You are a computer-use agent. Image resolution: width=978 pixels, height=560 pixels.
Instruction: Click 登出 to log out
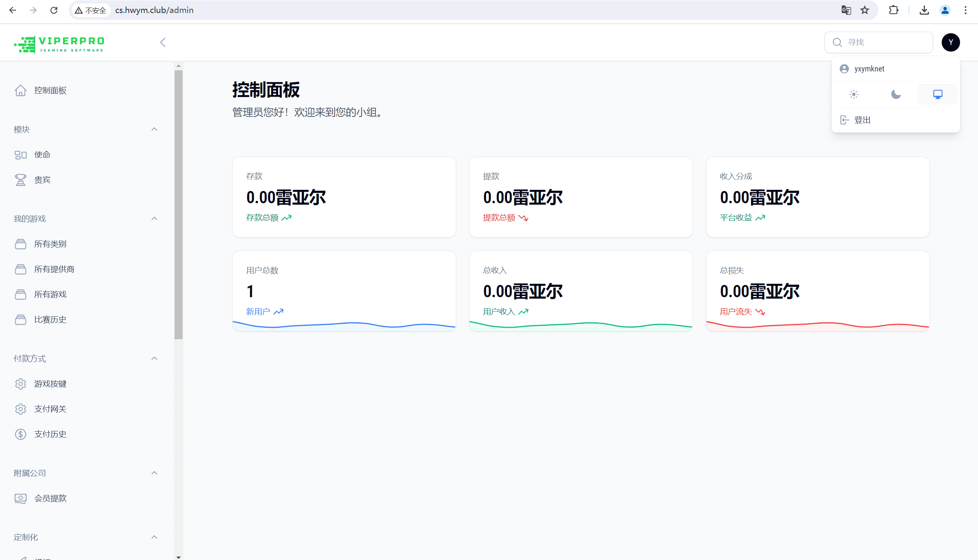pyautogui.click(x=862, y=120)
